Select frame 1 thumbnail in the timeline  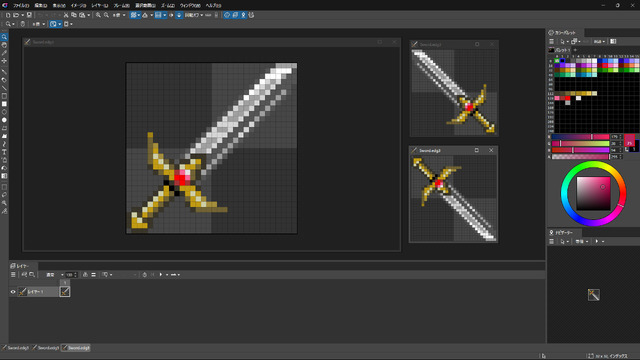(x=64, y=291)
